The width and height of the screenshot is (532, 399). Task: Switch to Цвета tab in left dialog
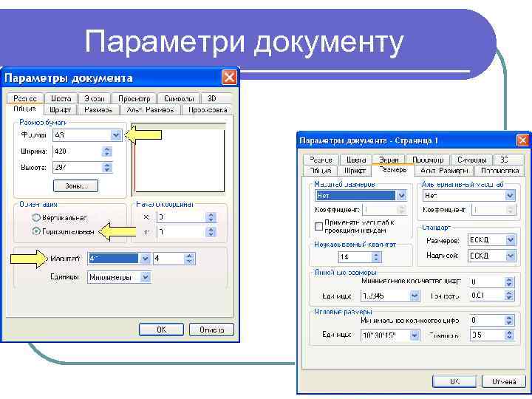pos(61,98)
